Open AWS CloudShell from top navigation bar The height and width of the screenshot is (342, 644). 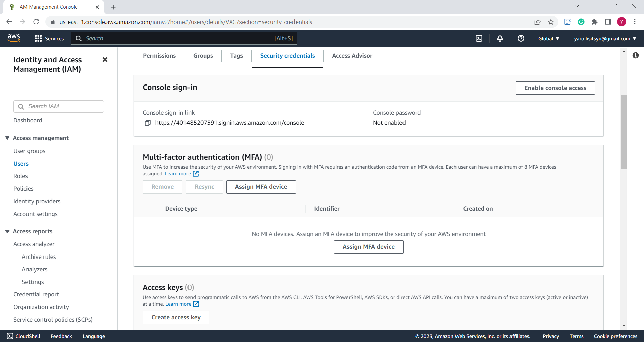479,38
